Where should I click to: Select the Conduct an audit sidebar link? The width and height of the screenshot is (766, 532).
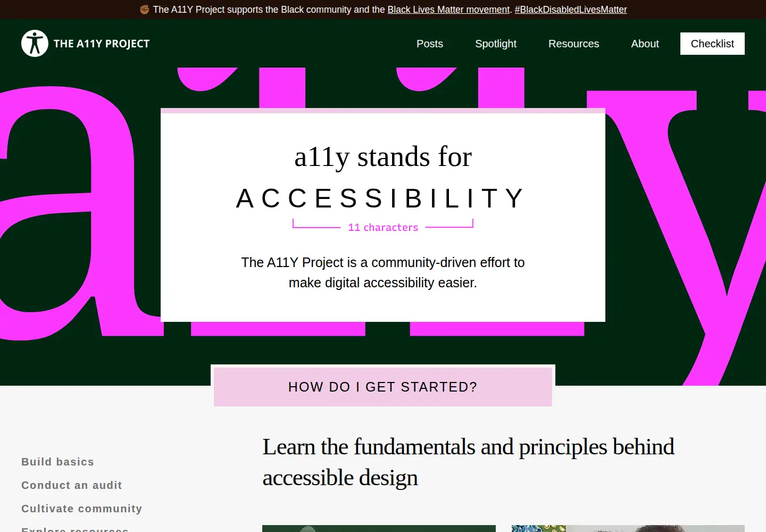tap(72, 485)
